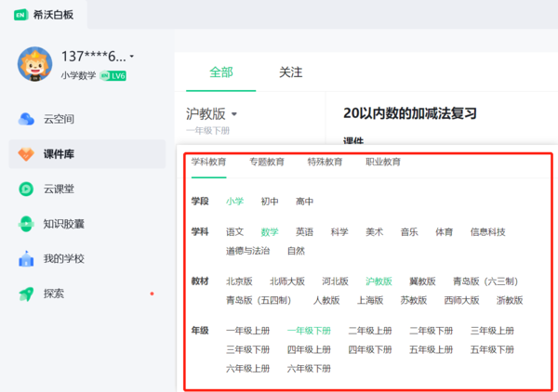The image size is (558, 392).
Task: Select the 专题教育 category tab
Action: pyautogui.click(x=267, y=162)
